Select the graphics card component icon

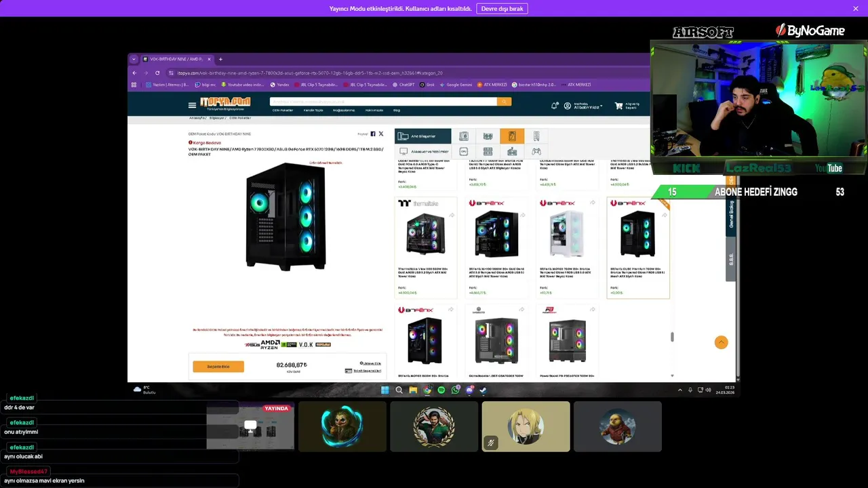(x=488, y=136)
